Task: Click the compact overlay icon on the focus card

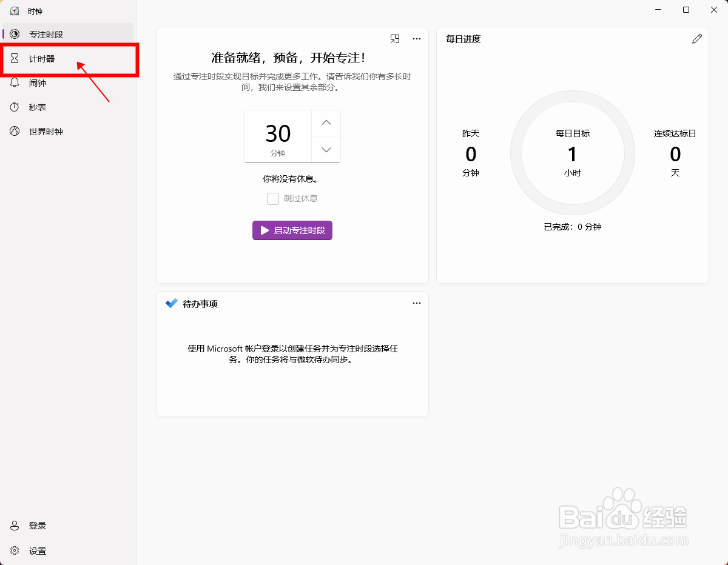Action: pyautogui.click(x=395, y=39)
